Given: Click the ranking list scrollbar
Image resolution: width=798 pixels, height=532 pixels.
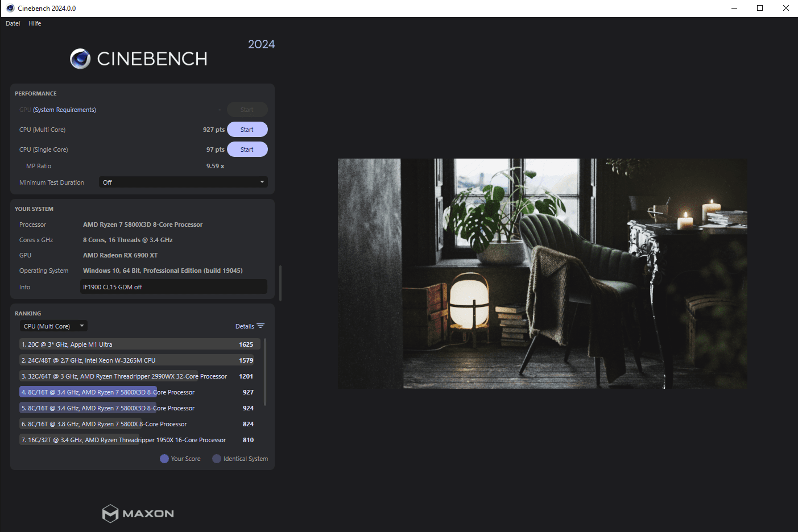Looking at the screenshot, I should (x=265, y=372).
